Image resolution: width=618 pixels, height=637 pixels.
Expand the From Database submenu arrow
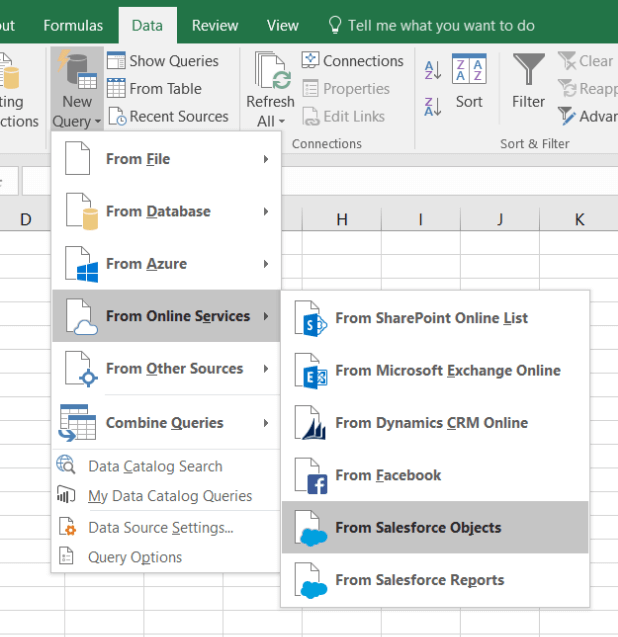click(x=266, y=212)
